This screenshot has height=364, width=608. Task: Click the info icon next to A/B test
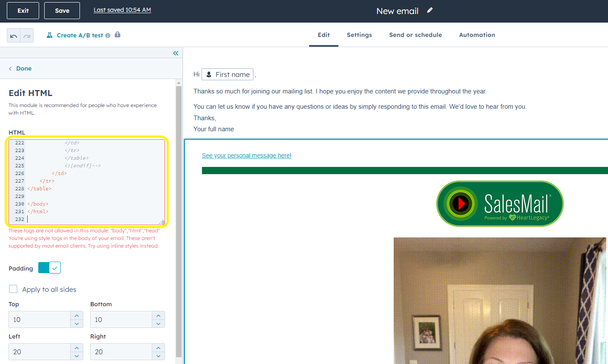tap(108, 36)
